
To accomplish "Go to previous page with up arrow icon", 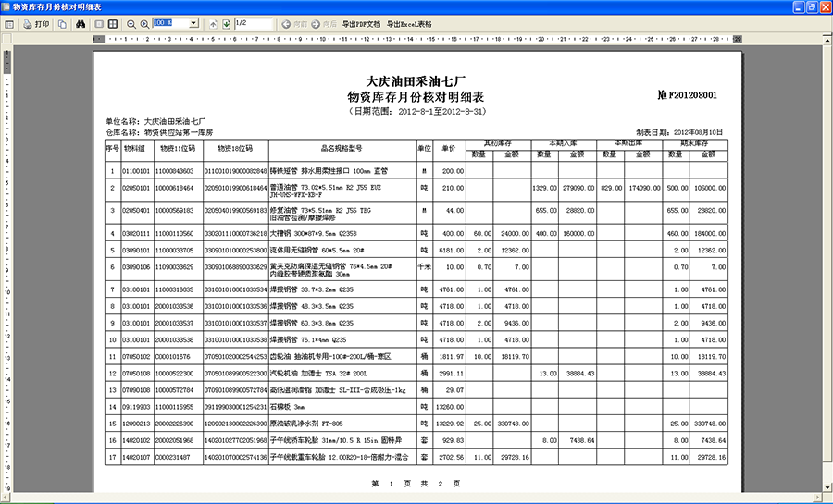I will click(x=213, y=24).
